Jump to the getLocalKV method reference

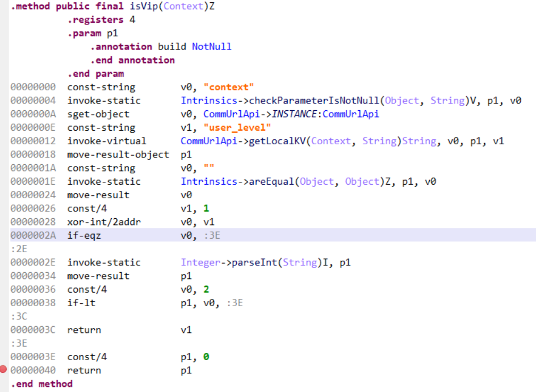277,141
